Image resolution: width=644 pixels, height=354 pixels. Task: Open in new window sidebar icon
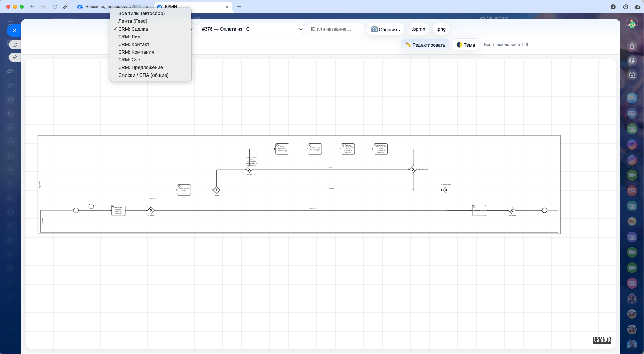[15, 44]
